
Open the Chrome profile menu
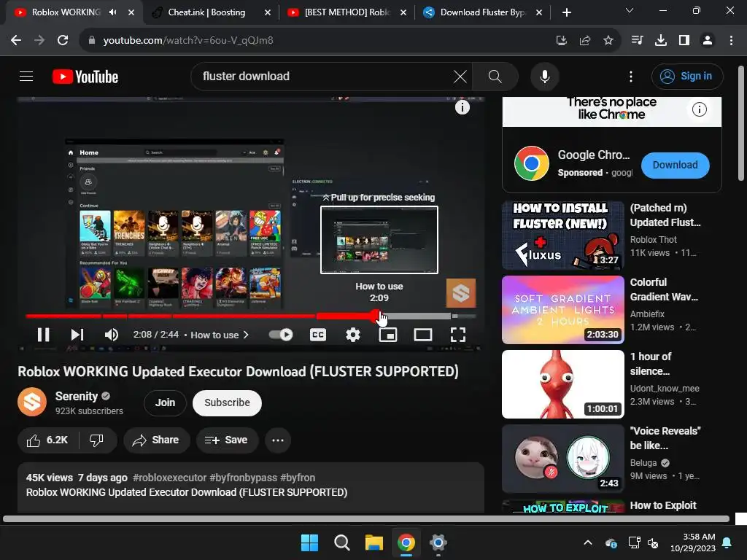click(708, 41)
